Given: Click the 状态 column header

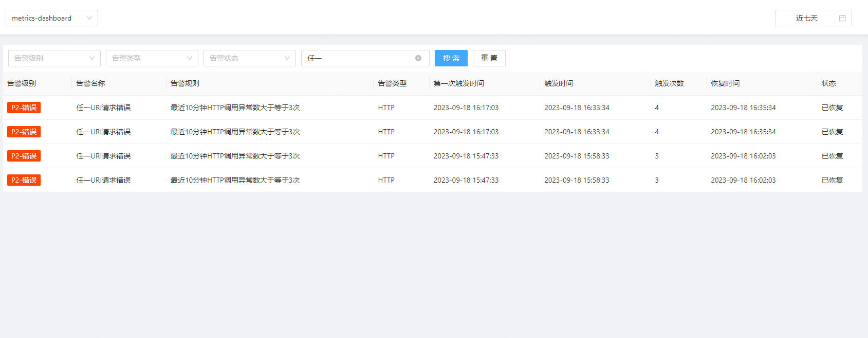Looking at the screenshot, I should click(x=828, y=83).
